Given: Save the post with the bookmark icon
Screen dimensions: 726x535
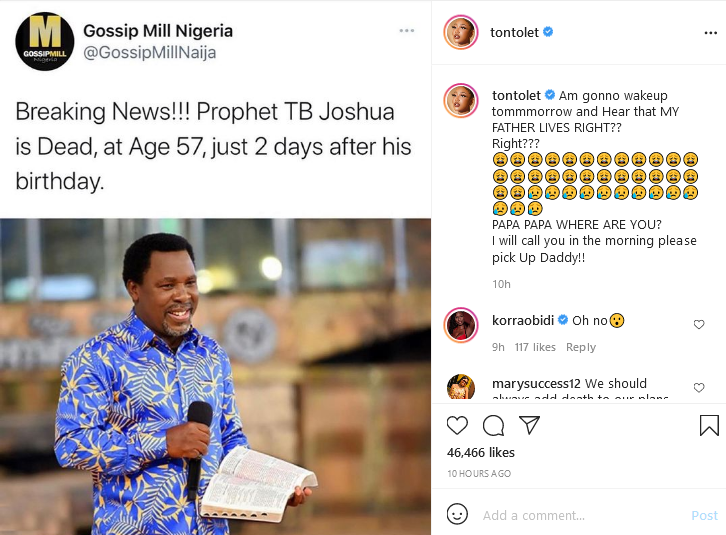Looking at the screenshot, I should 709,425.
